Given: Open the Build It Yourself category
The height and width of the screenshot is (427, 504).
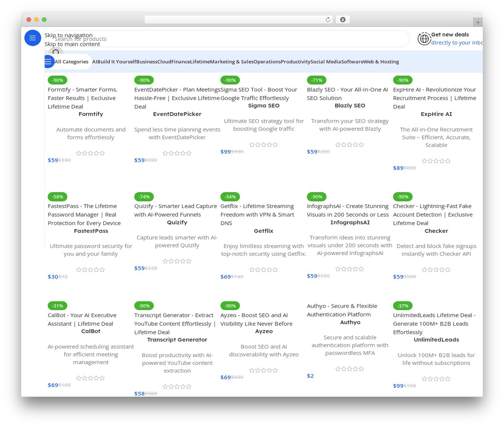Looking at the screenshot, I should coord(117,61).
